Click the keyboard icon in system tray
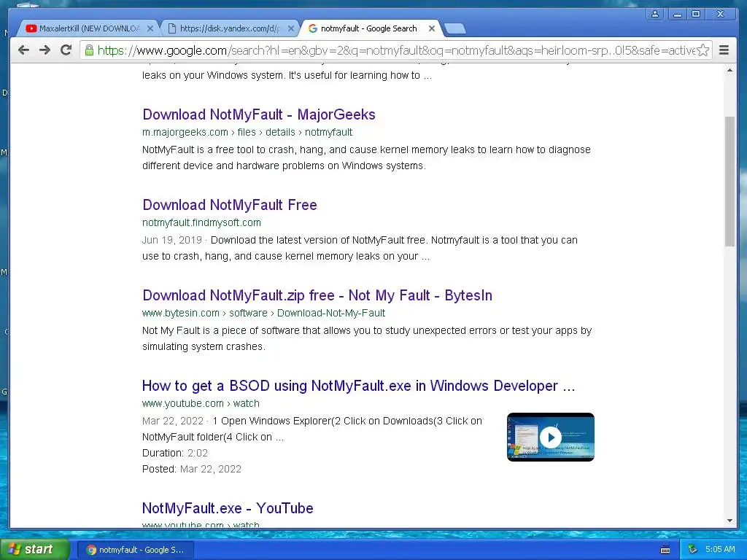The height and width of the screenshot is (560, 747). coord(665,550)
